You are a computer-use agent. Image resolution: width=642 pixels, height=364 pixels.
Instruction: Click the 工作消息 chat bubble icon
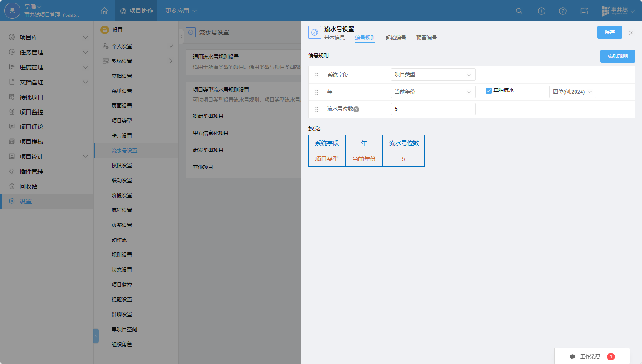[x=573, y=357]
